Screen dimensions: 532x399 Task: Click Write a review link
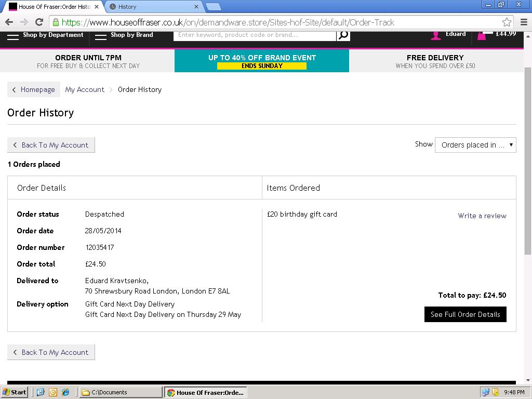point(482,216)
